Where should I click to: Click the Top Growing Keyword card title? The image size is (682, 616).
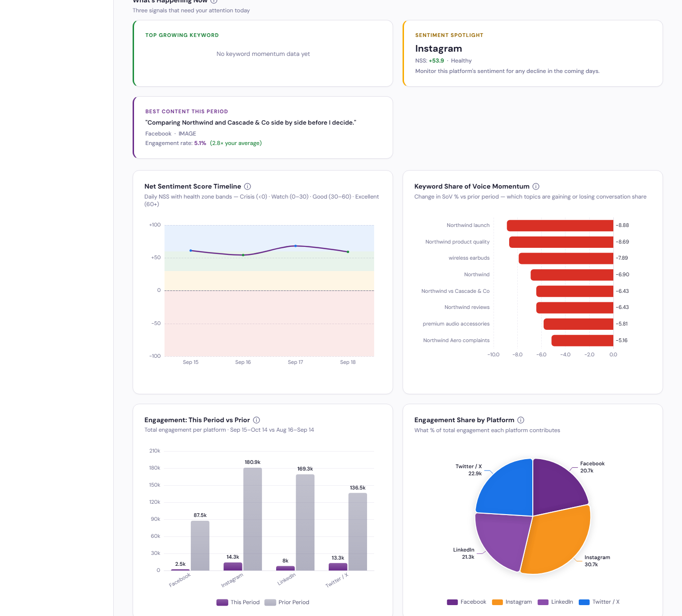[x=182, y=36]
